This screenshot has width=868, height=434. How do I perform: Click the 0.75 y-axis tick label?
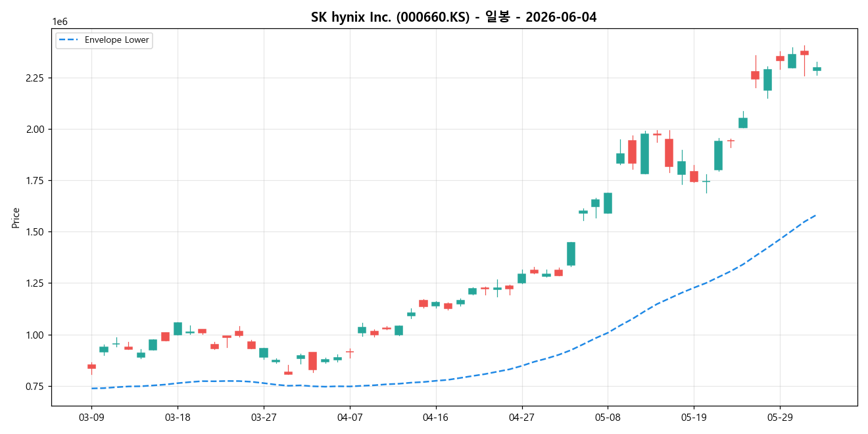(35, 386)
